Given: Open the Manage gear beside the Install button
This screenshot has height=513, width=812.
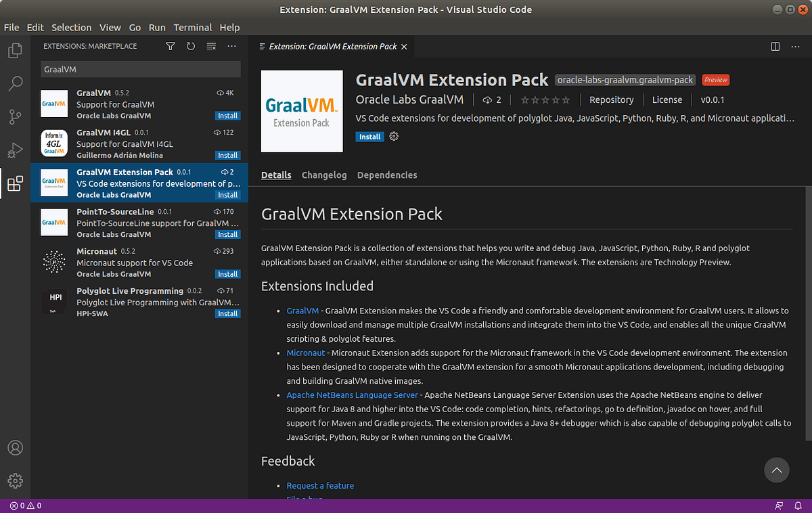Looking at the screenshot, I should [x=394, y=136].
